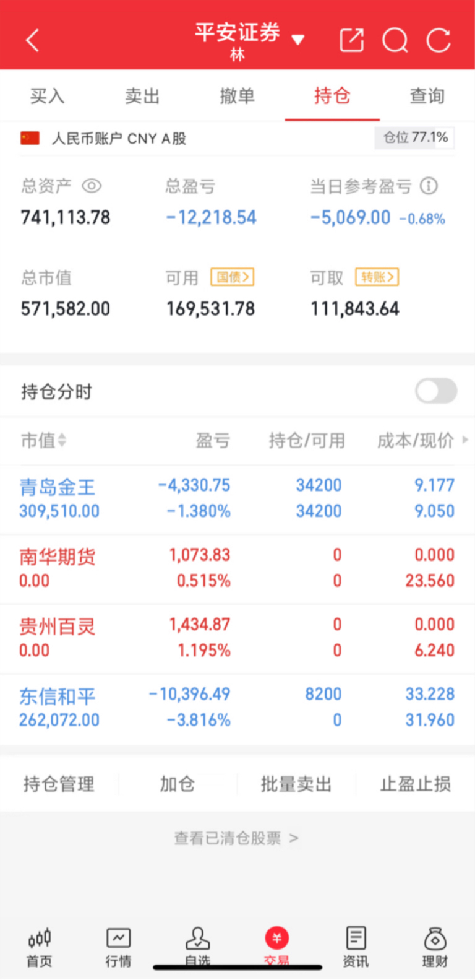Image resolution: width=475 pixels, height=980 pixels.
Task: Tap 总市值 value 571,582.00
Action: (x=66, y=309)
